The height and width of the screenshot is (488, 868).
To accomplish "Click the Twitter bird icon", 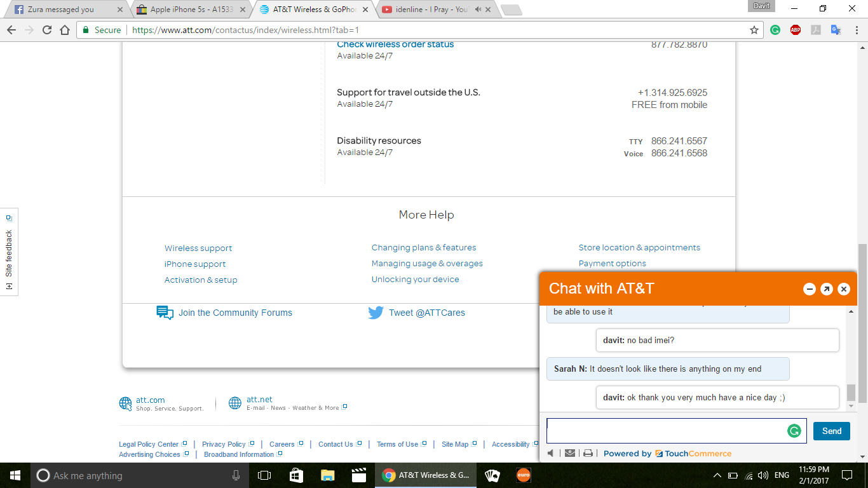I will pyautogui.click(x=376, y=313).
